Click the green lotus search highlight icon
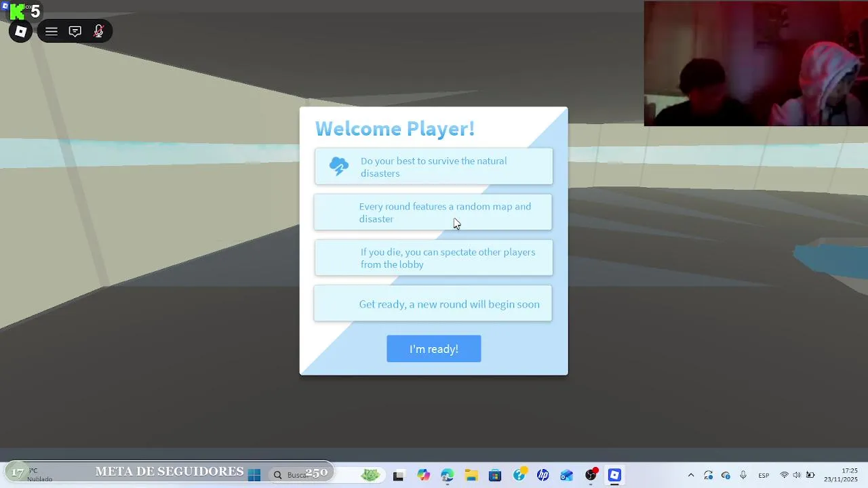Screen dimensions: 868x488 (370, 475)
